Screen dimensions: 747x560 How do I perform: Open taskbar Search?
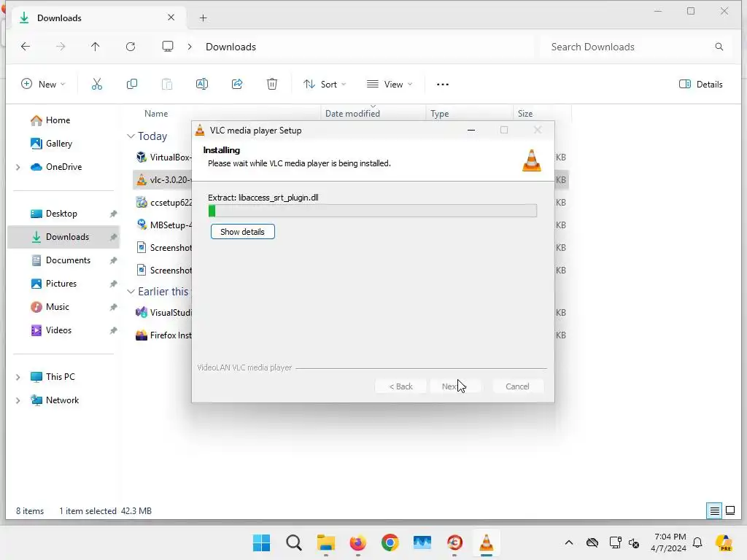294,542
